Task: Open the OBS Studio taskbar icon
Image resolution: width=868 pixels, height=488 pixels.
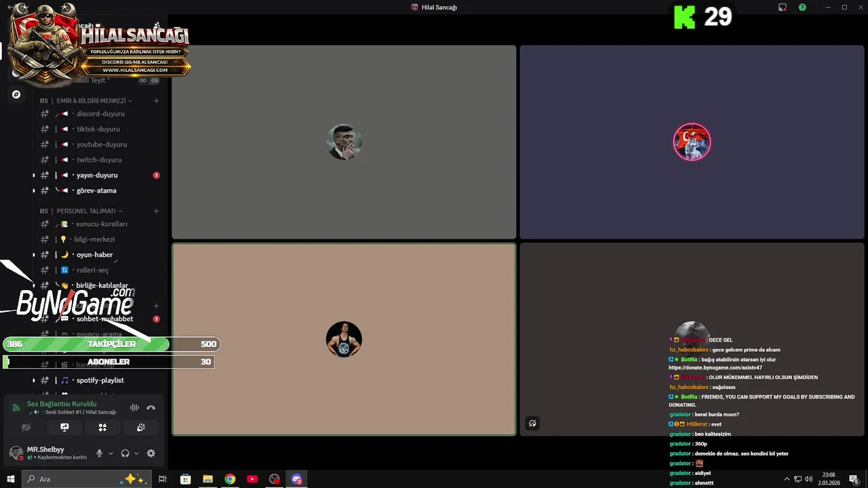Action: (275, 479)
